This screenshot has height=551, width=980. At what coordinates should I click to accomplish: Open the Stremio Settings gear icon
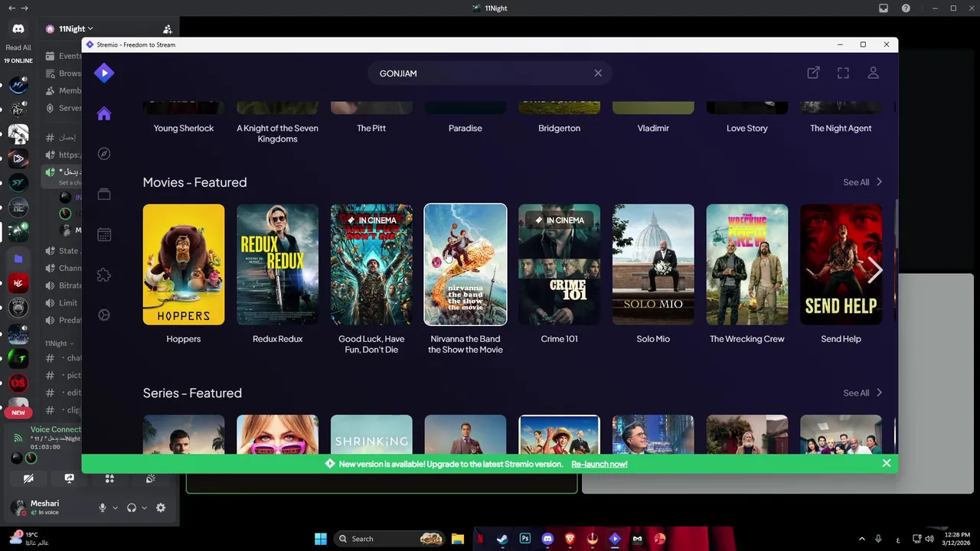point(104,315)
